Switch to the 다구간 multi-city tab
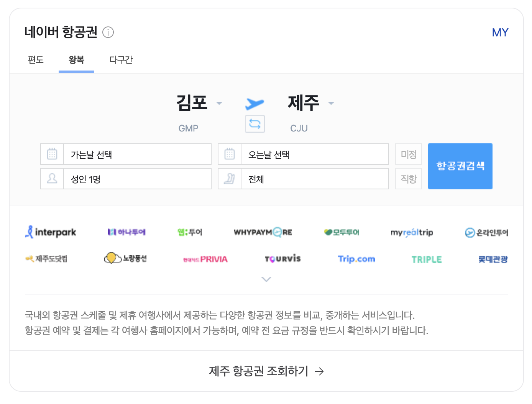Image resolution: width=532 pixels, height=404 pixels. coord(121,60)
